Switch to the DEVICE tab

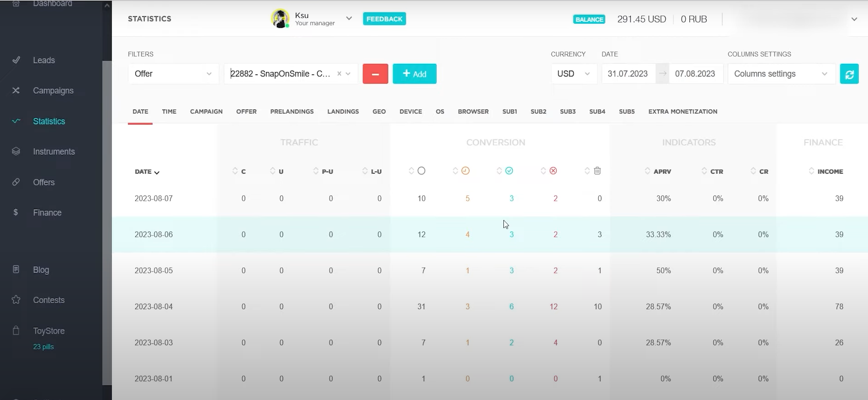pyautogui.click(x=411, y=111)
